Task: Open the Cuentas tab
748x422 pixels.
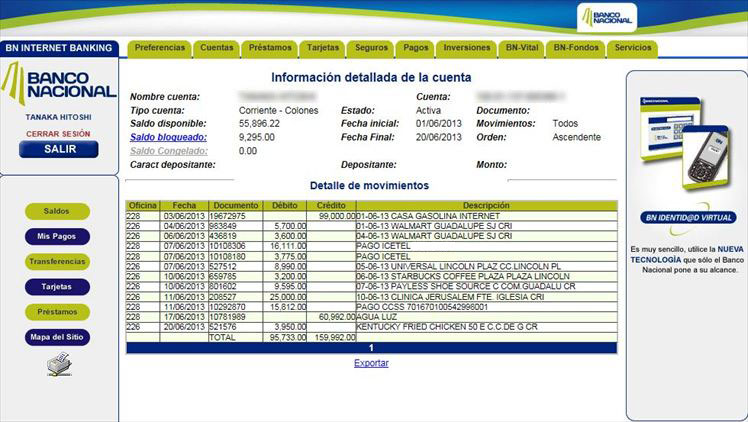Action: 217,48
